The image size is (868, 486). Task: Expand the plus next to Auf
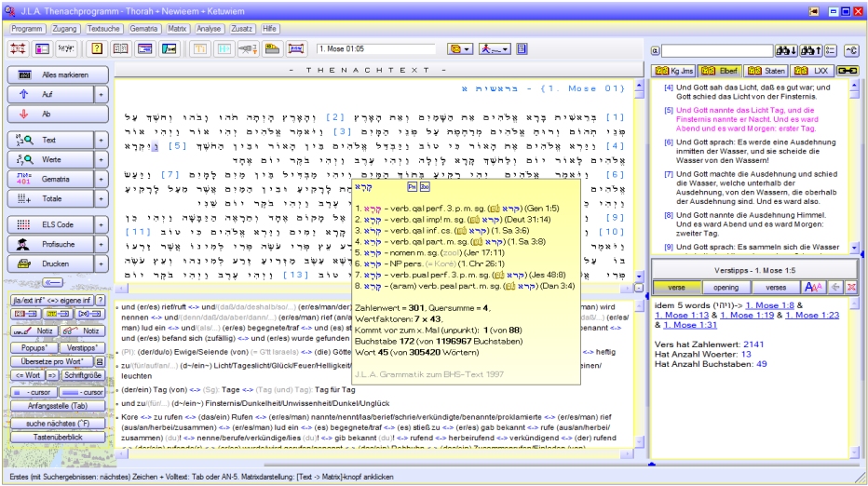101,95
